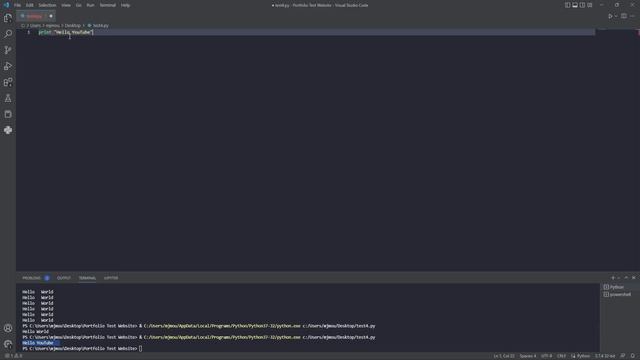Open Customize Layout icon
The height and width of the screenshot is (360, 640).
590,5
